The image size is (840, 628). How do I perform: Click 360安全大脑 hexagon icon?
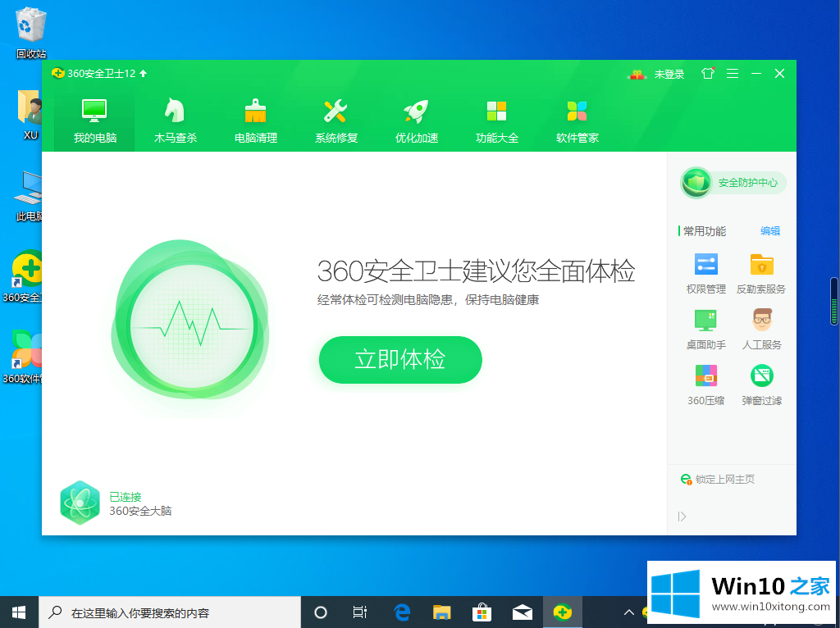[x=80, y=503]
